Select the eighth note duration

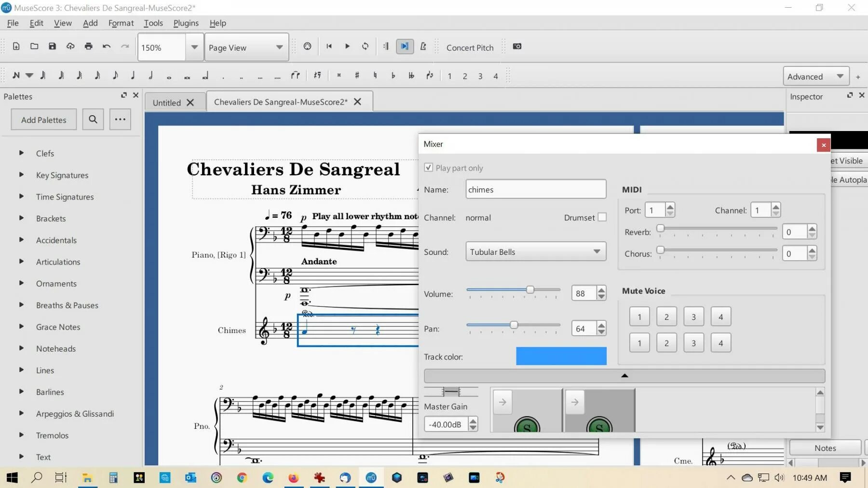pos(115,76)
